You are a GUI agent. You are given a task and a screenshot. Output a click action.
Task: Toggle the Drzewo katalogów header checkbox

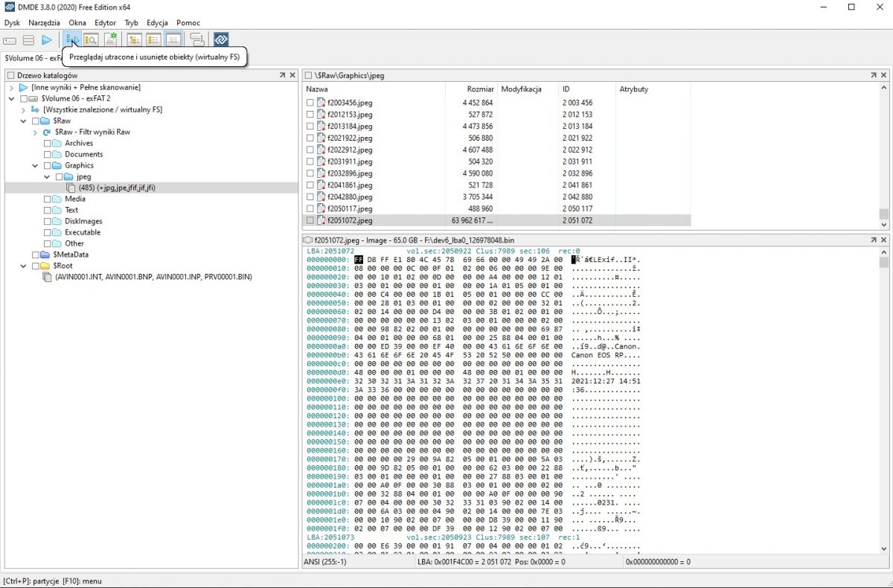click(x=11, y=75)
